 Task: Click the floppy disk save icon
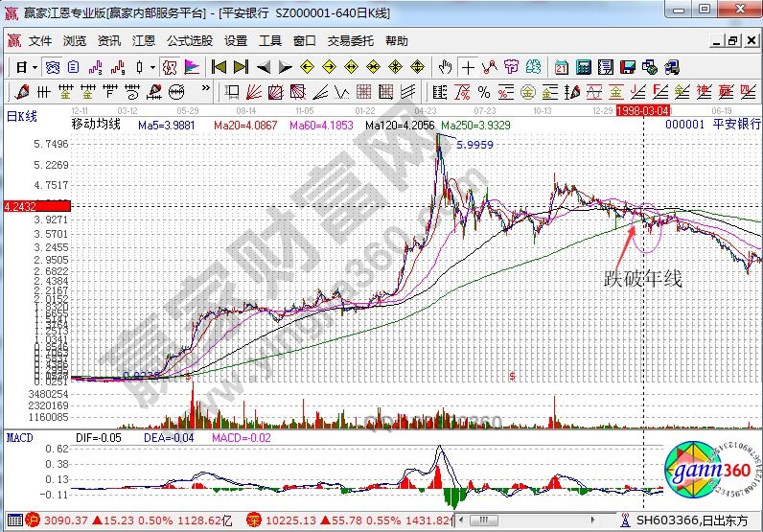pos(629,67)
